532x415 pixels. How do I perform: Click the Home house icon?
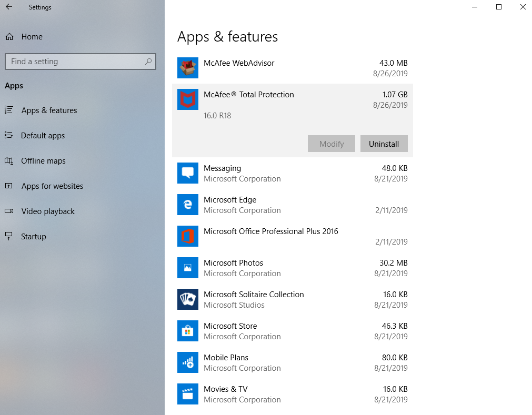pos(9,37)
